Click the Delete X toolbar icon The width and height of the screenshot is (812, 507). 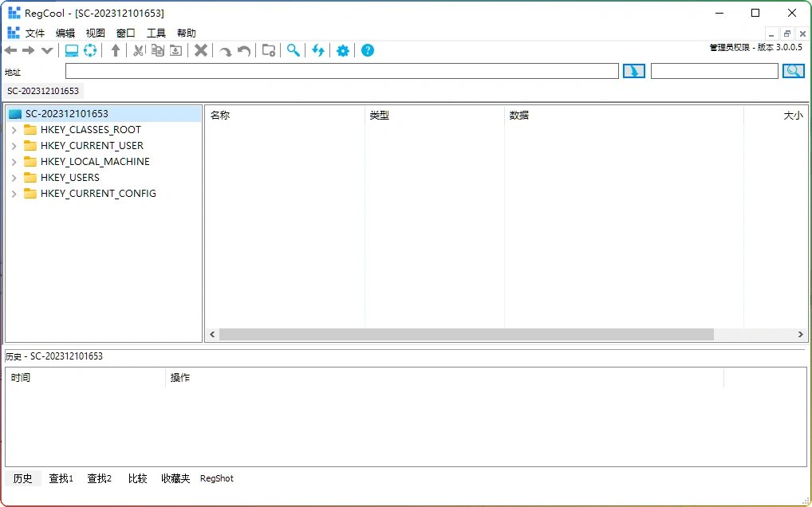(201, 50)
